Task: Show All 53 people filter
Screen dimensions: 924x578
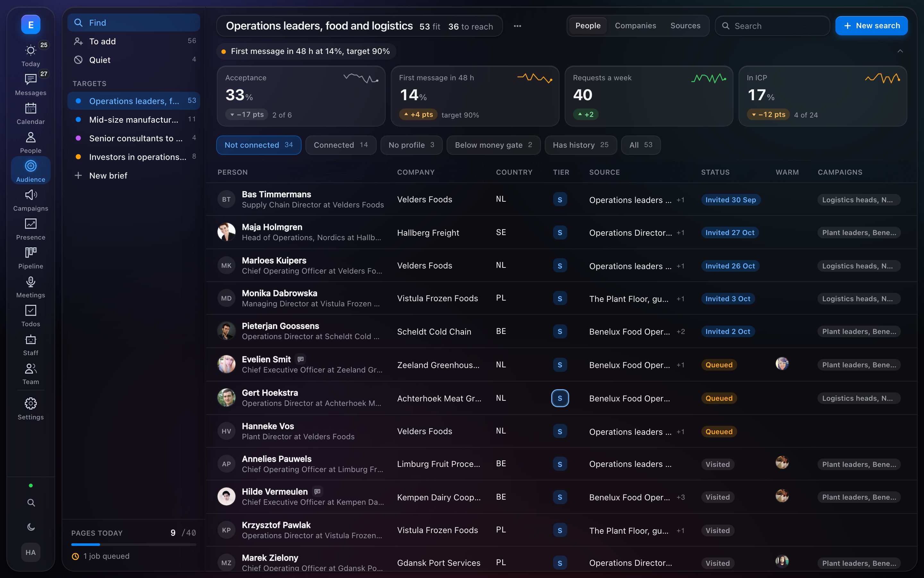Action: 641,145
